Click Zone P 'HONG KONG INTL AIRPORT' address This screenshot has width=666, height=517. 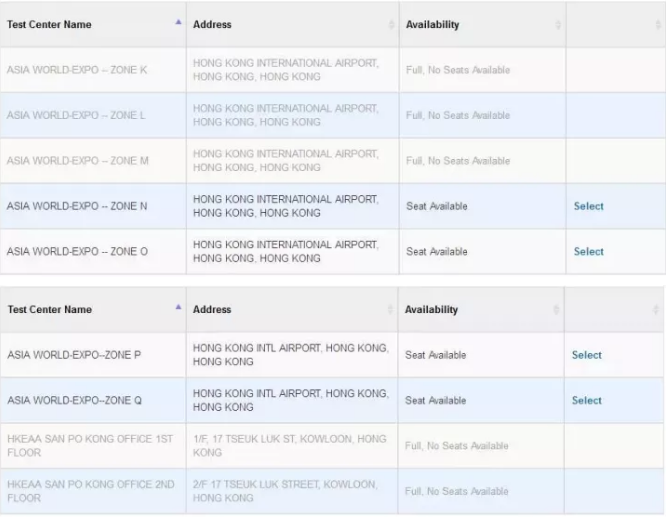pyautogui.click(x=292, y=355)
